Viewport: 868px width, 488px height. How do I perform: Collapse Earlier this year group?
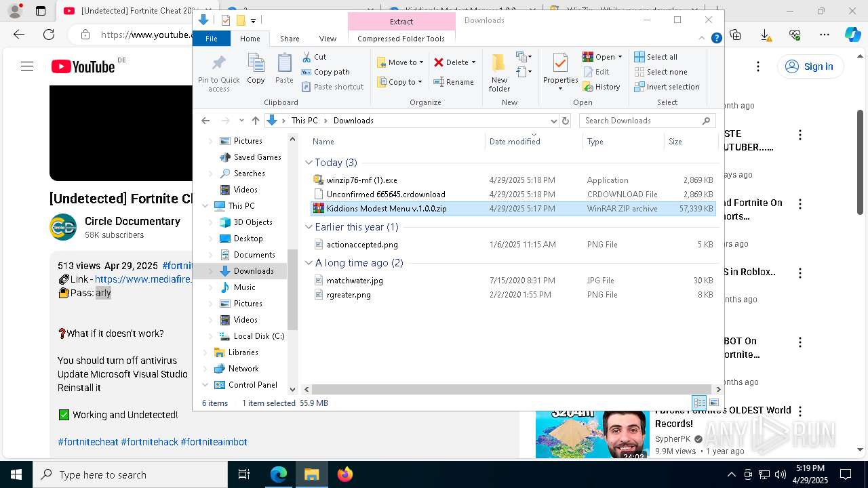pos(309,227)
